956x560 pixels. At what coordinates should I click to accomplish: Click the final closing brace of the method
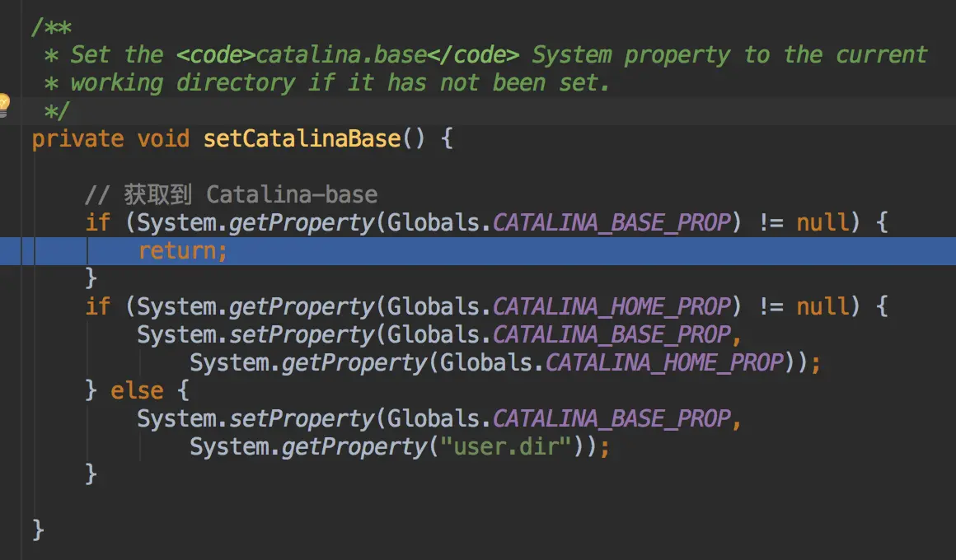pyautogui.click(x=38, y=530)
